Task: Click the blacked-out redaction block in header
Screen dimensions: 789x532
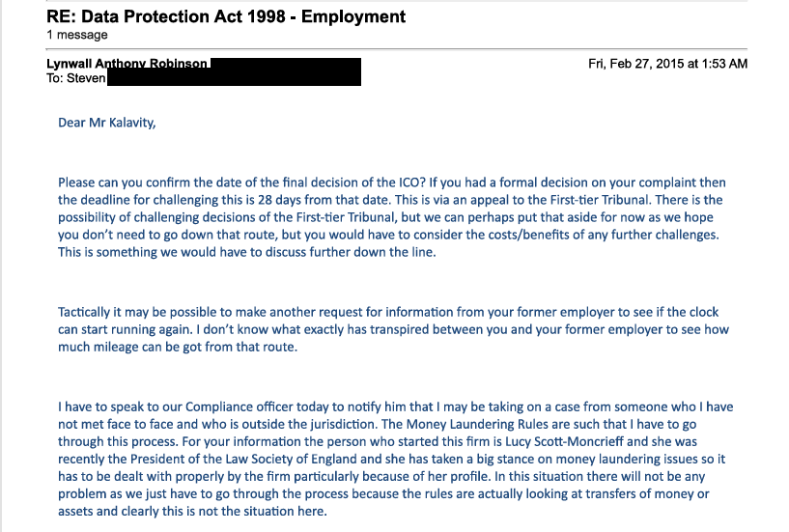Action: 234,72
